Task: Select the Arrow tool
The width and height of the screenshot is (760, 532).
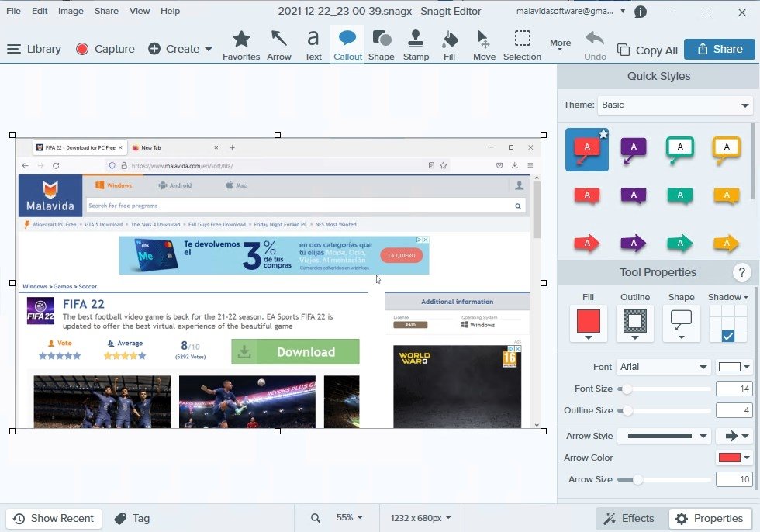Action: [278, 45]
